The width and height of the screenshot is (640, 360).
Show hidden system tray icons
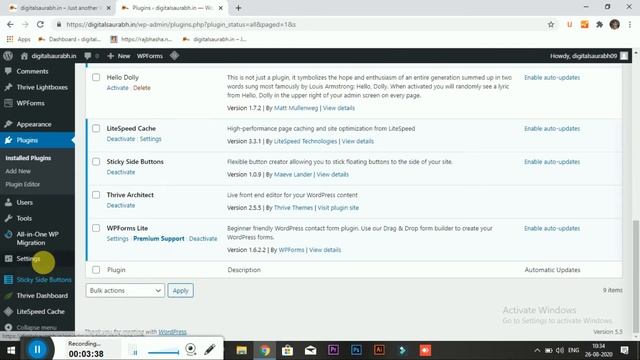click(537, 350)
